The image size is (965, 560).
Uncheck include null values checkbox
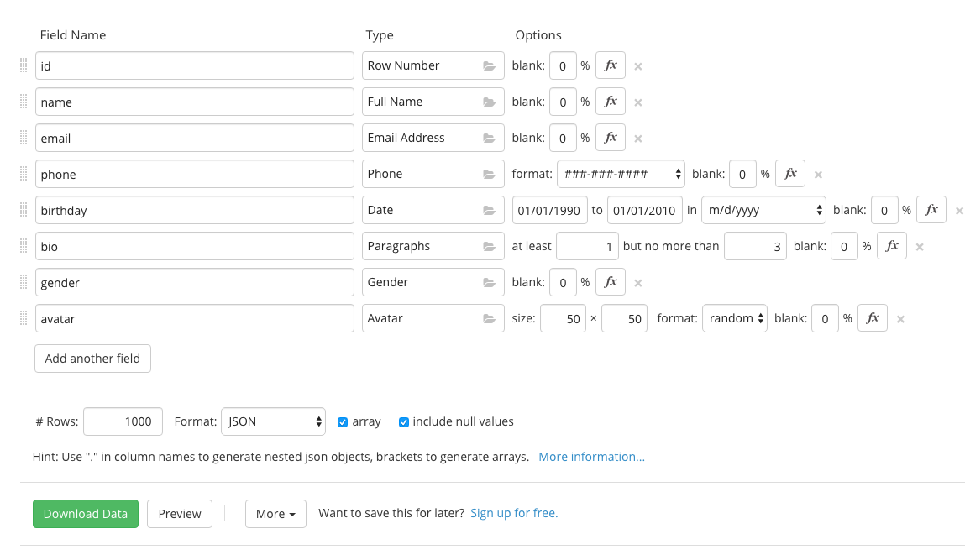pyautogui.click(x=404, y=422)
